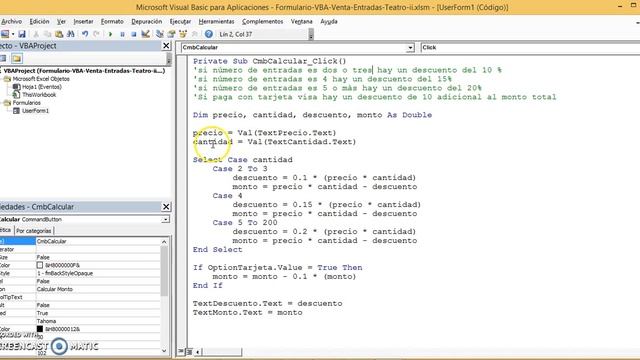The width and height of the screenshot is (640, 360).
Task: Open dropdown arrow beside the Insert toolbar icon
Action: tap(13, 34)
